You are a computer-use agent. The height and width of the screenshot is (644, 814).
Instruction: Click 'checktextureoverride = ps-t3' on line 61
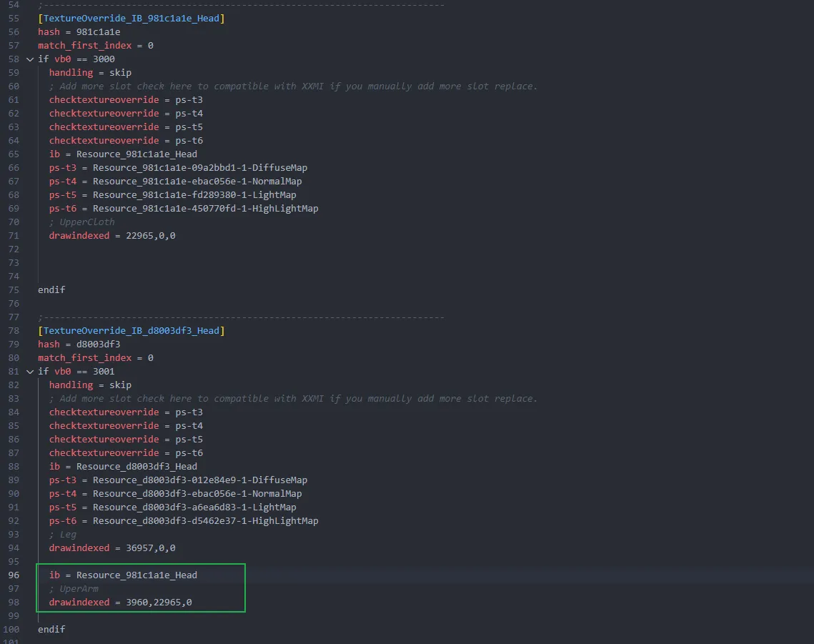(126, 100)
